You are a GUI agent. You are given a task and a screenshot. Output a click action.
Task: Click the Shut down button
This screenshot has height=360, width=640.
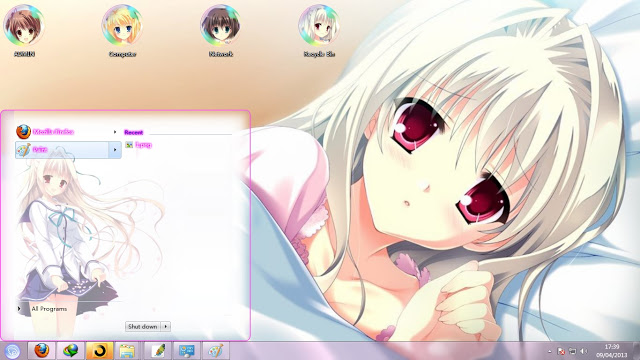coord(142,327)
